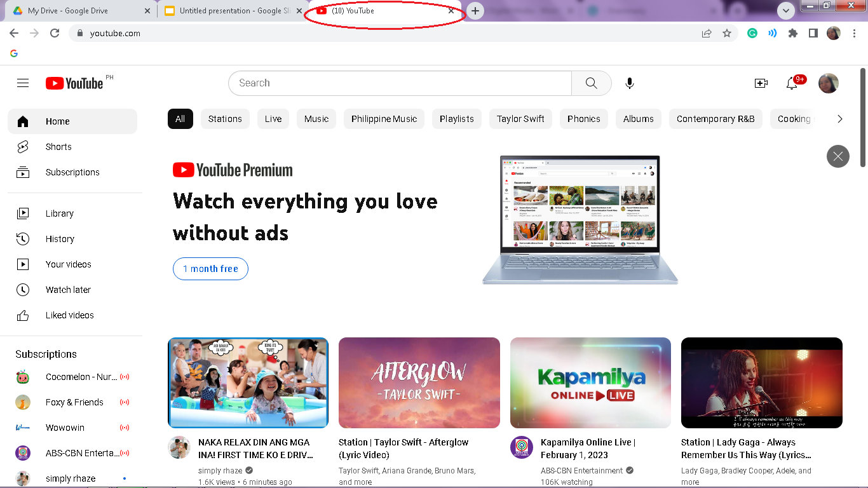Open History in sidebar
Screen dimensions: 868x488
pyautogui.click(x=72, y=239)
